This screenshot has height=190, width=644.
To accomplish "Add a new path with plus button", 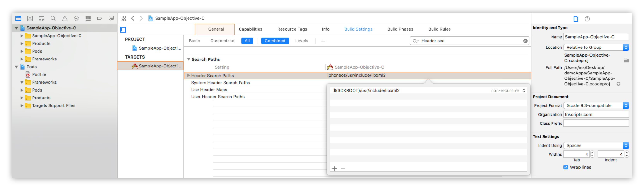I will (335, 168).
